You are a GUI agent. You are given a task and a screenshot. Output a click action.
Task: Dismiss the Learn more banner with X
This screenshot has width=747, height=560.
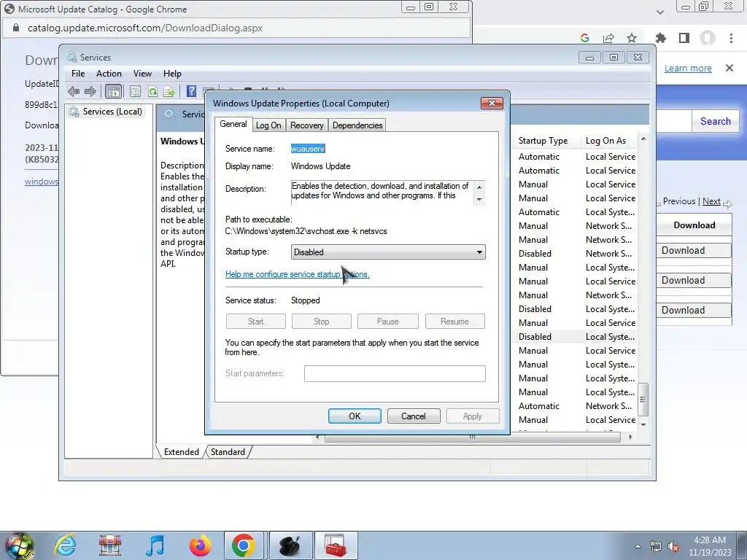[729, 68]
